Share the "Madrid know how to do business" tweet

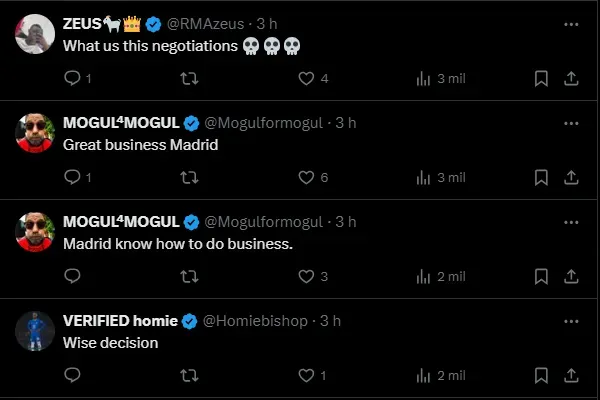571,276
